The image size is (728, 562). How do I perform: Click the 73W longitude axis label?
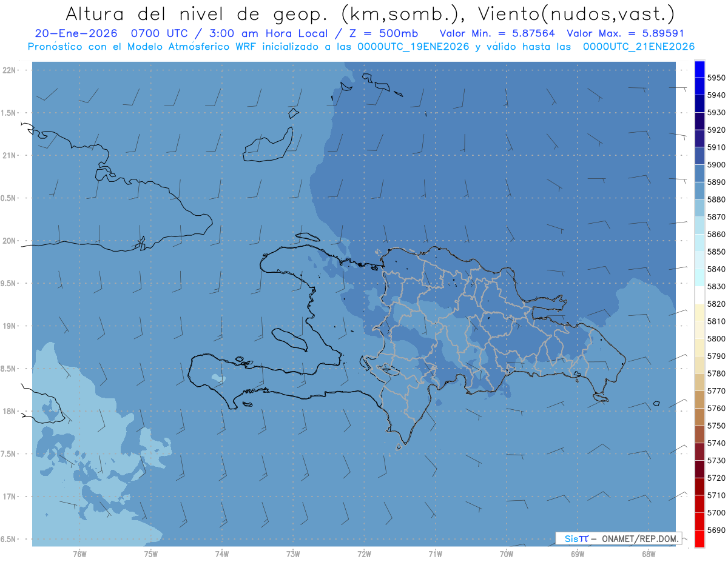pos(293,554)
